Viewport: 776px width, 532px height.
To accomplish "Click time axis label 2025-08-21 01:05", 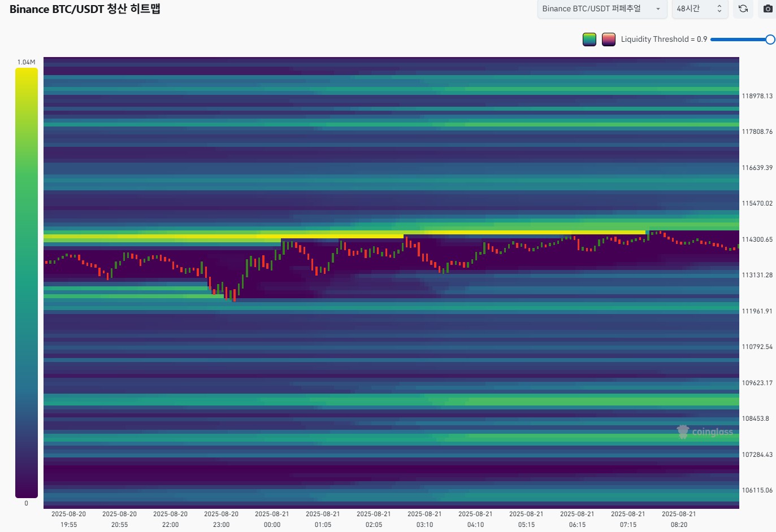I will tap(323, 519).
